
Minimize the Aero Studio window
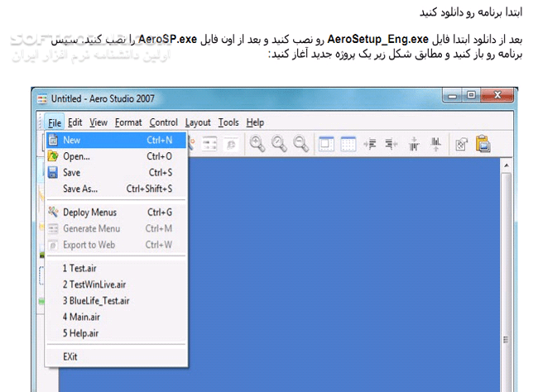(453, 96)
